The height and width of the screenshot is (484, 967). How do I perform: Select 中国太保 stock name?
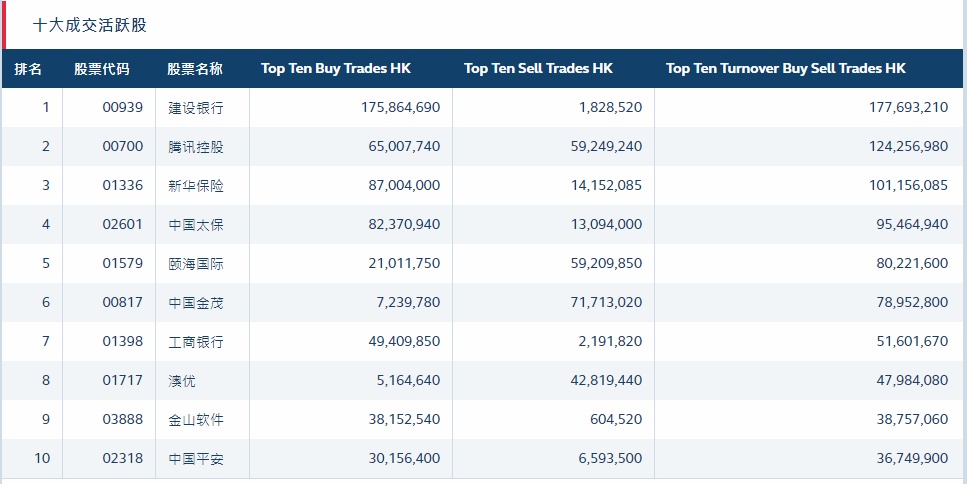coord(196,225)
